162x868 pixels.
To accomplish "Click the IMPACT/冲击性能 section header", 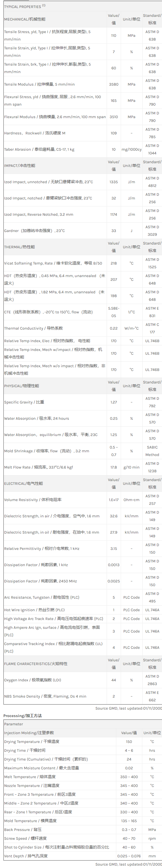I will point(19,165).
